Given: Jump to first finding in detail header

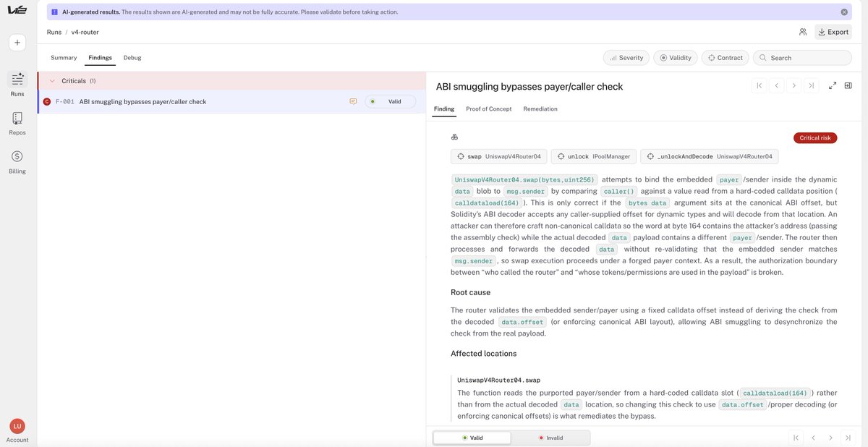Looking at the screenshot, I should point(759,85).
